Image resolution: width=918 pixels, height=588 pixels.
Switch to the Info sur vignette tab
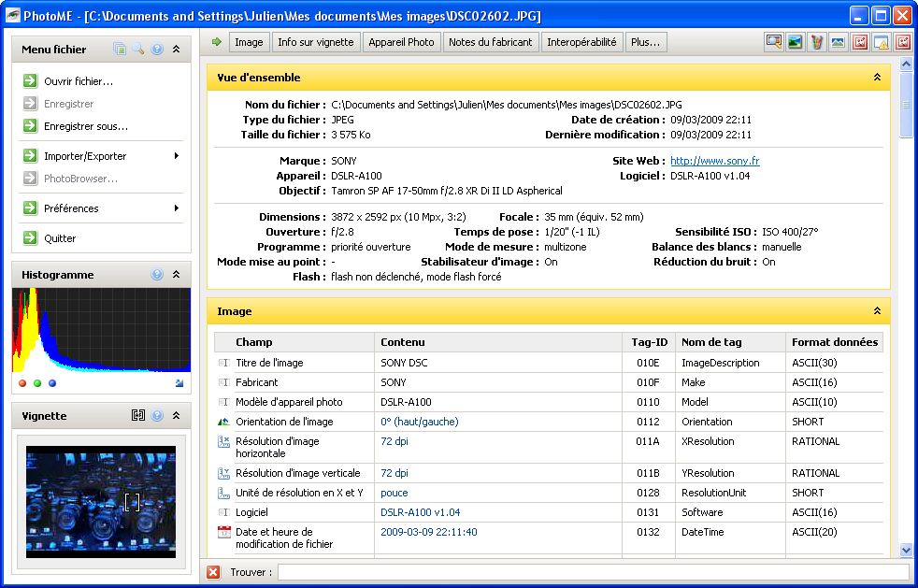click(316, 42)
